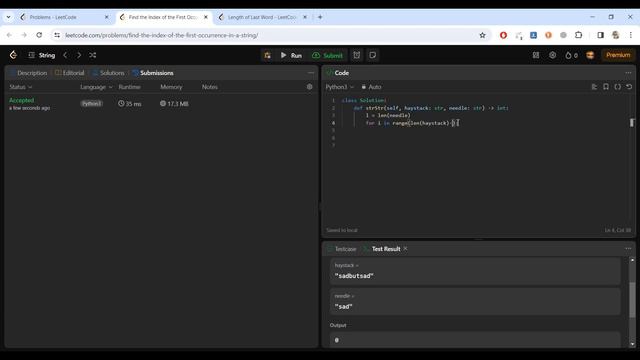Pick a random problem shuffle icon
Viewport: 640px width, 360px height.
tap(93, 55)
